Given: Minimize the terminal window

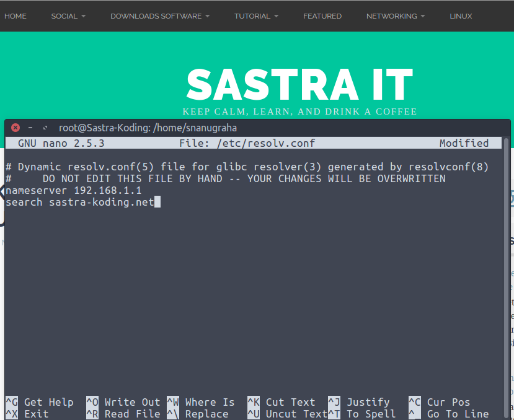Looking at the screenshot, I should click(30, 128).
